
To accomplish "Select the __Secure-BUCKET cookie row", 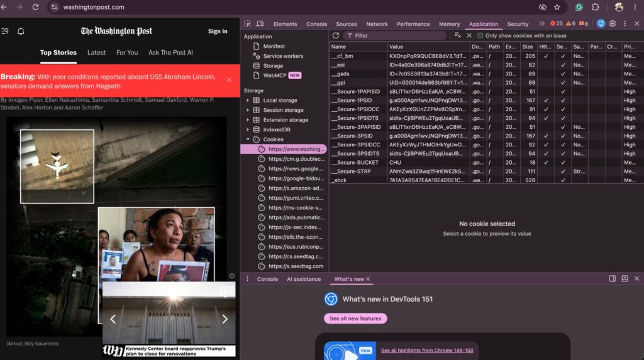I will point(486,163).
